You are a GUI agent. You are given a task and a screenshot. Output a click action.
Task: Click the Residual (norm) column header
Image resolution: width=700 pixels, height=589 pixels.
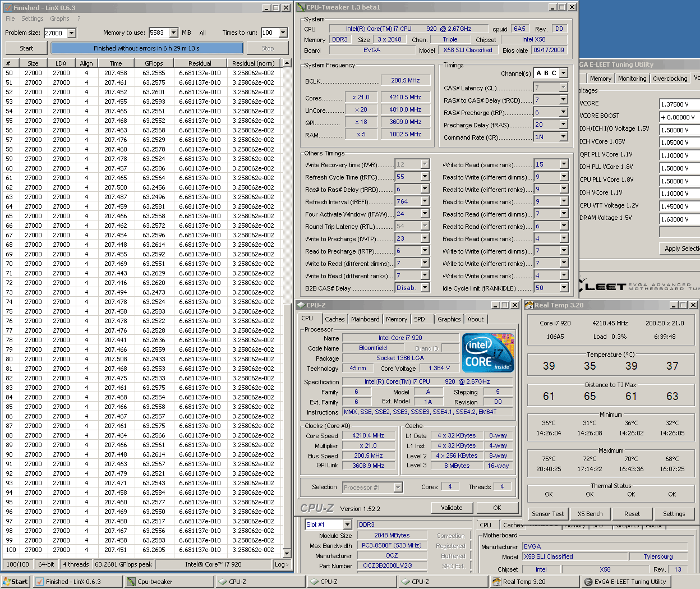pos(254,63)
